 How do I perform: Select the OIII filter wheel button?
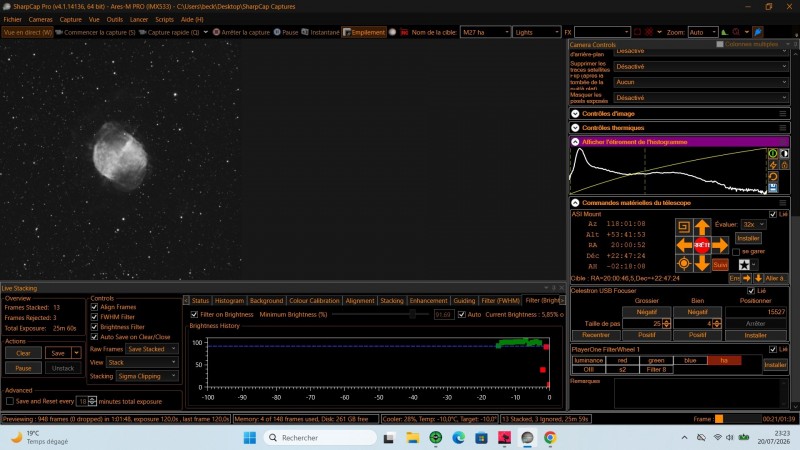(588, 369)
